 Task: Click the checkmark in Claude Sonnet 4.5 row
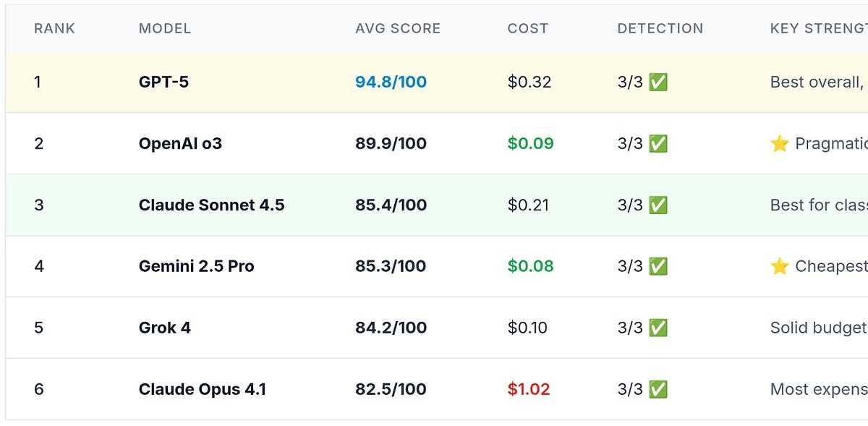pyautogui.click(x=658, y=205)
